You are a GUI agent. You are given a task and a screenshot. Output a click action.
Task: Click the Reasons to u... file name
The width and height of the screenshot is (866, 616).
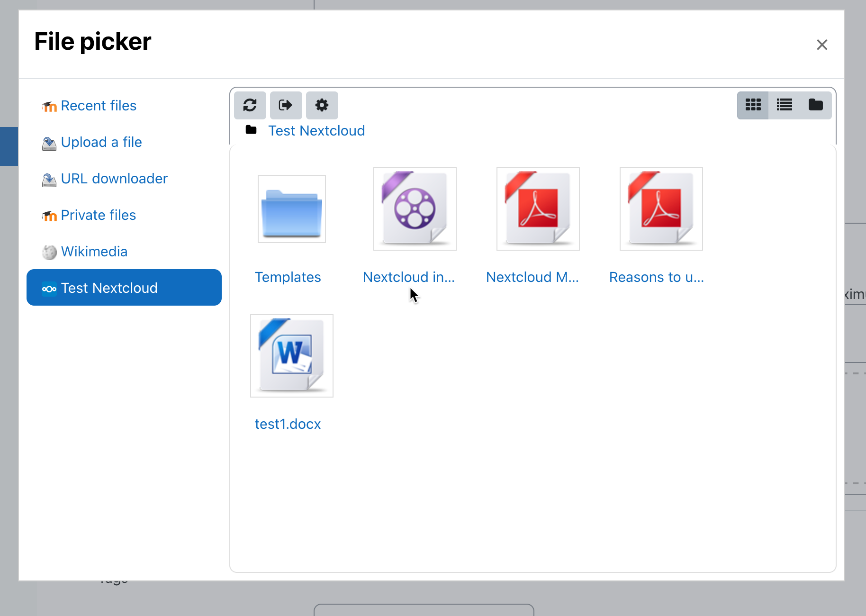[657, 277]
